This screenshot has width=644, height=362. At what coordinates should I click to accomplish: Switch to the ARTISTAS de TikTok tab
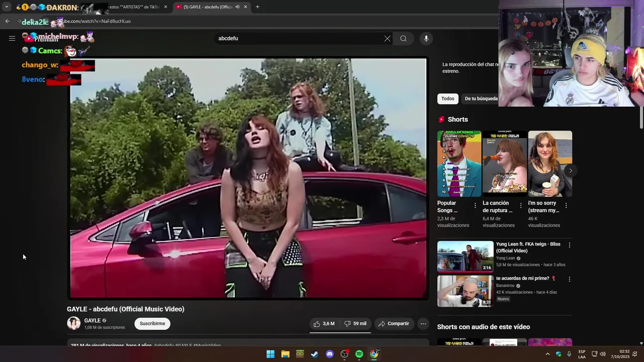pos(134,7)
